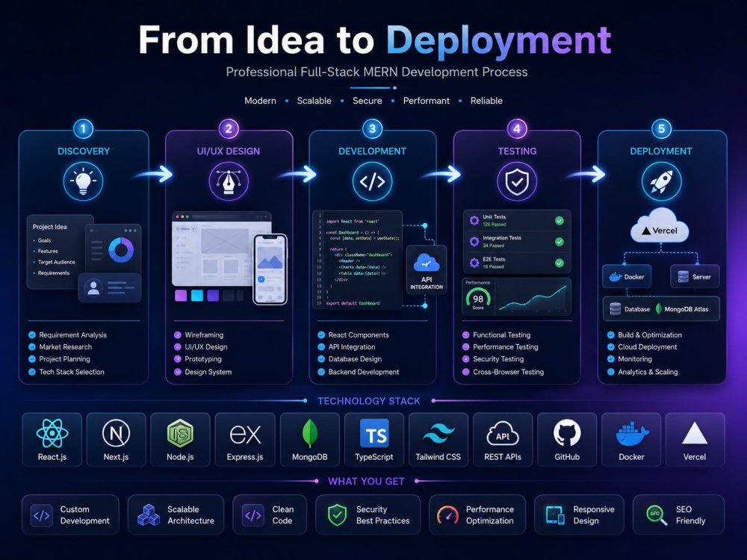The width and height of the screenshot is (747, 560).
Task: Click the Project Idea card
Action: pyautogui.click(x=56, y=252)
